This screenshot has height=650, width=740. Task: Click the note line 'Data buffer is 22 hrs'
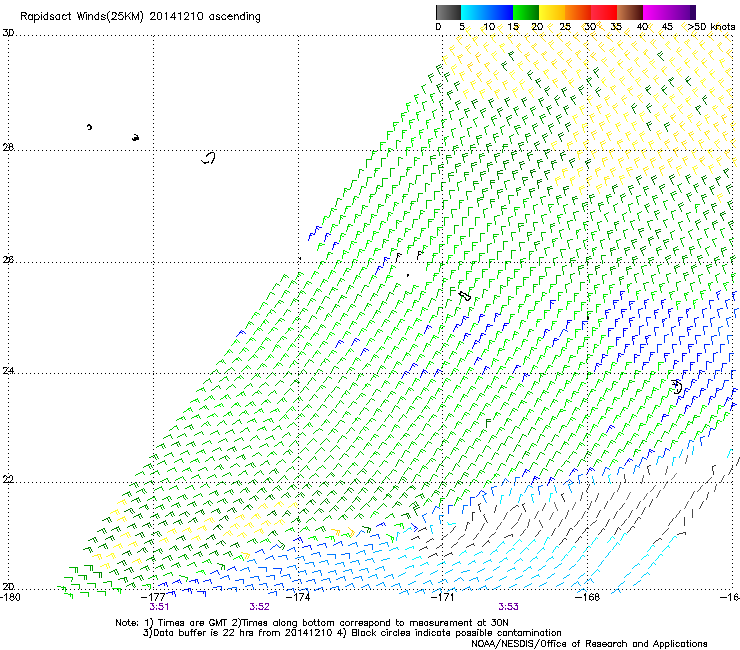352,633
